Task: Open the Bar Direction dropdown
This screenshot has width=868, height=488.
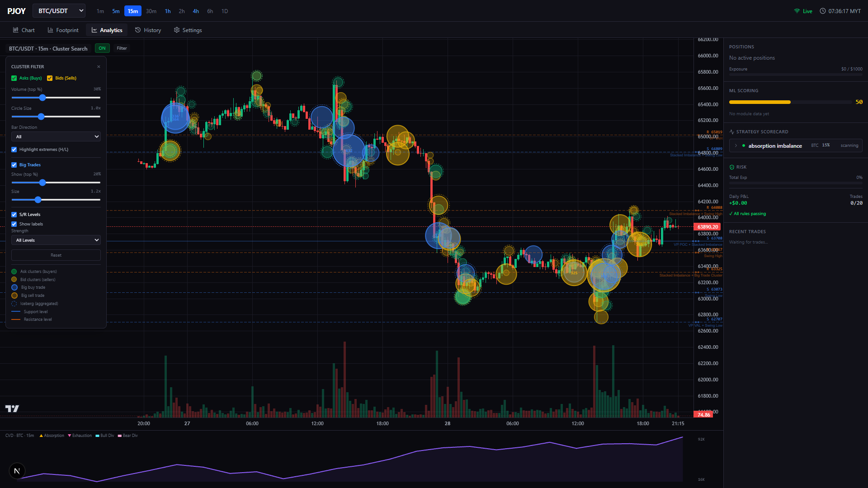Action: pos(56,136)
